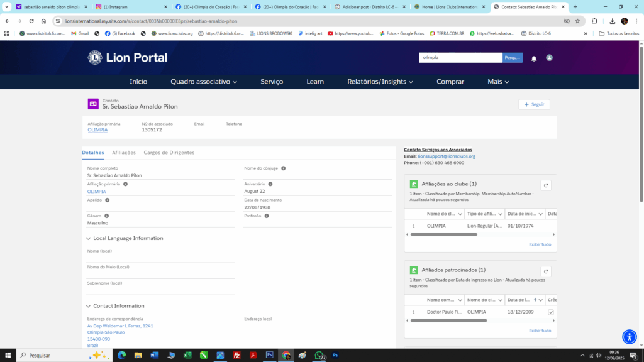Click the info icon beside Nome do cônjuge

pyautogui.click(x=284, y=168)
